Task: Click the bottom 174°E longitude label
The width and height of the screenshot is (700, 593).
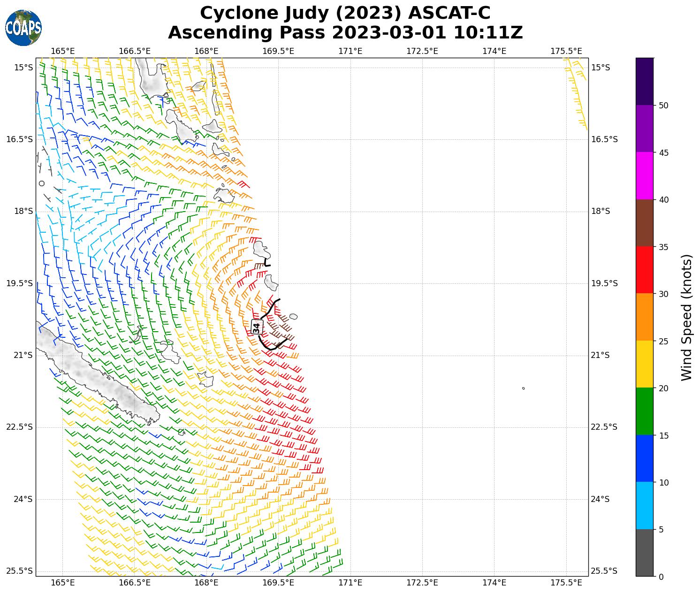Action: [x=494, y=583]
